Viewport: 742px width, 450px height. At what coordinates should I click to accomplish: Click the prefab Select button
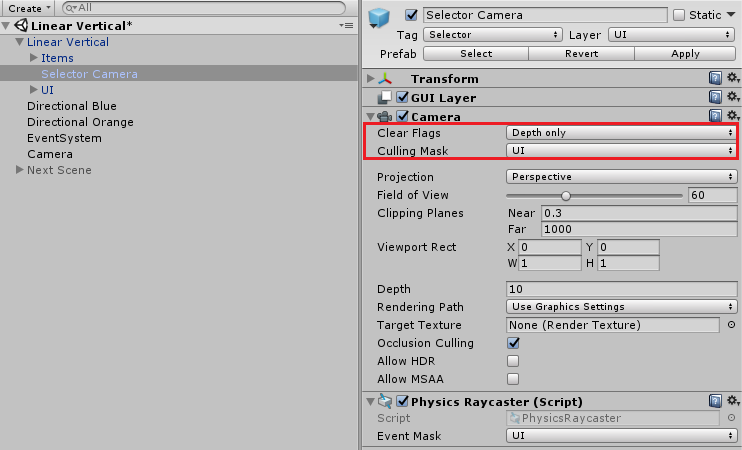point(476,53)
